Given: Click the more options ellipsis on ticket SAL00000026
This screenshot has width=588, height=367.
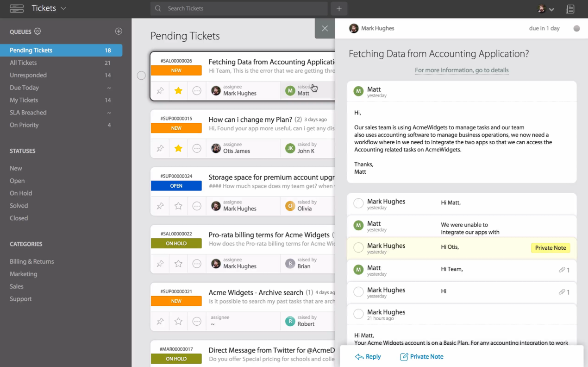Looking at the screenshot, I should pos(197,90).
